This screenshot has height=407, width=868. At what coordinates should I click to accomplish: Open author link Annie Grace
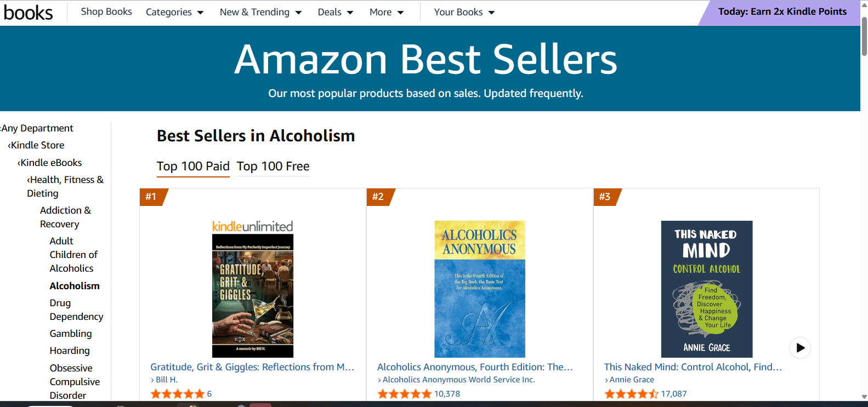pyautogui.click(x=632, y=380)
